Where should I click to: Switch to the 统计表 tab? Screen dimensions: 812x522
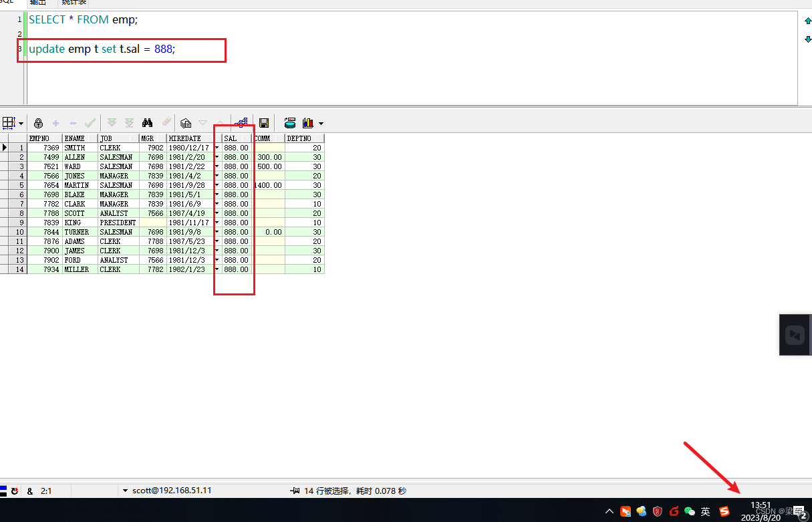[74, 3]
